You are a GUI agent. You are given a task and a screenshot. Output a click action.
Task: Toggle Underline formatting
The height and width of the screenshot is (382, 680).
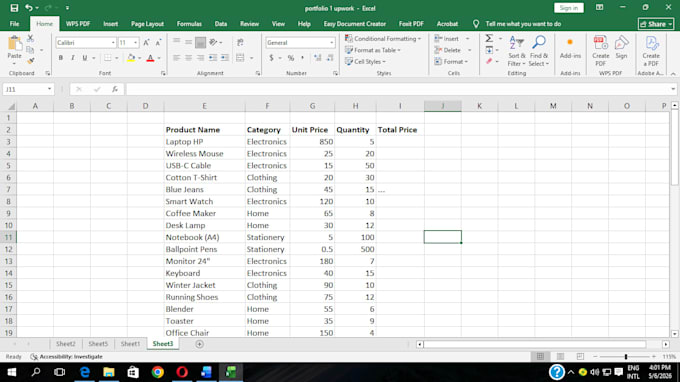tap(85, 58)
